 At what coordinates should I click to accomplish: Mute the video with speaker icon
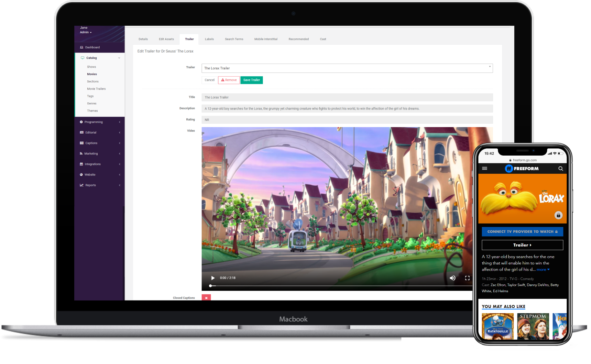click(x=453, y=278)
